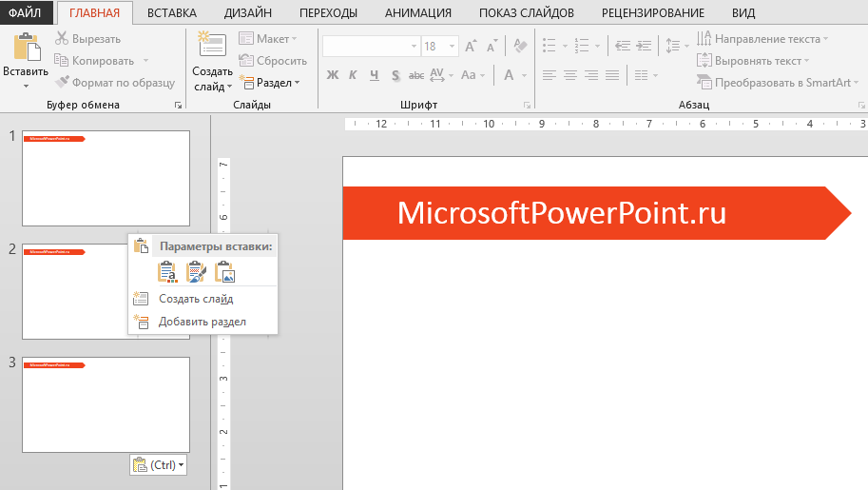Switch to the ДИЗАЙН tab

247,12
